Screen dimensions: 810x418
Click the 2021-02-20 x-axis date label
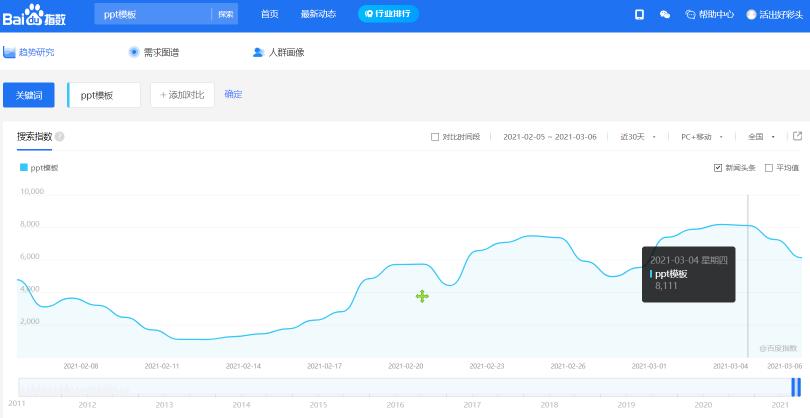click(406, 366)
